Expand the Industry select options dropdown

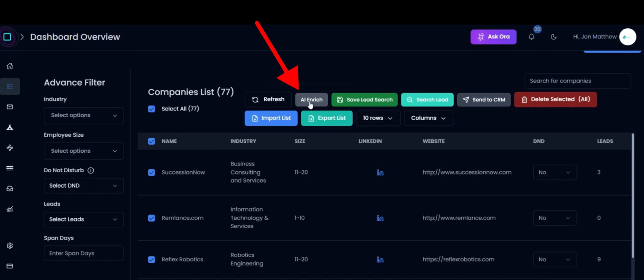click(84, 115)
